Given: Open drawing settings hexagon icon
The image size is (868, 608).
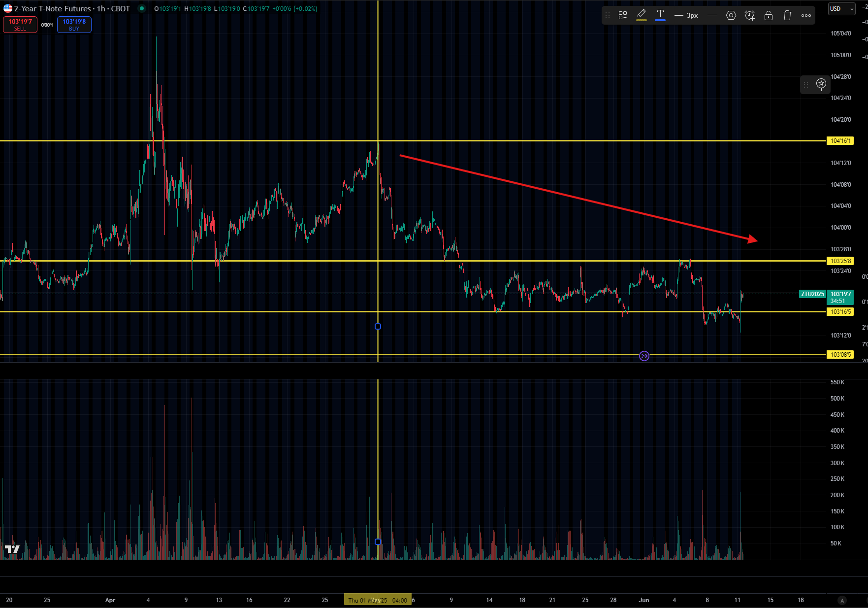Looking at the screenshot, I should (x=731, y=15).
